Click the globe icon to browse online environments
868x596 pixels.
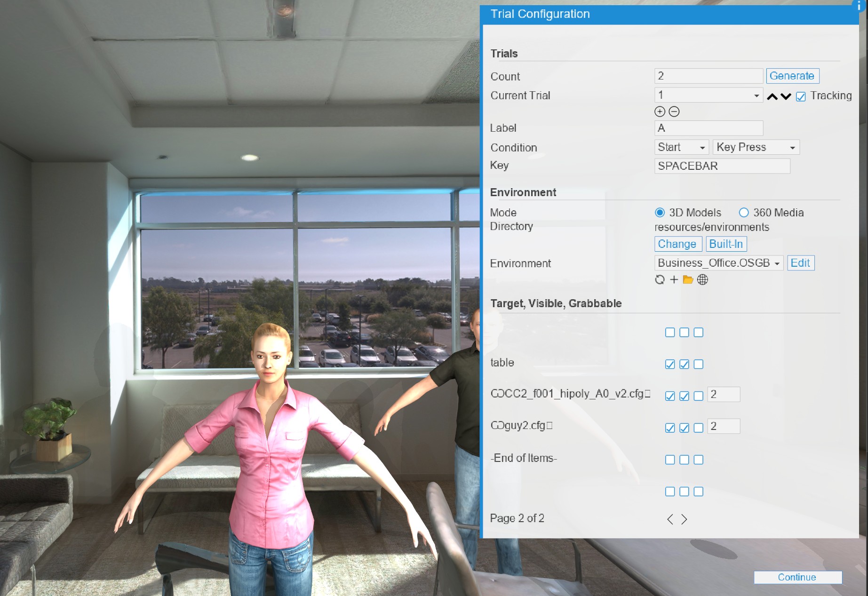point(701,279)
